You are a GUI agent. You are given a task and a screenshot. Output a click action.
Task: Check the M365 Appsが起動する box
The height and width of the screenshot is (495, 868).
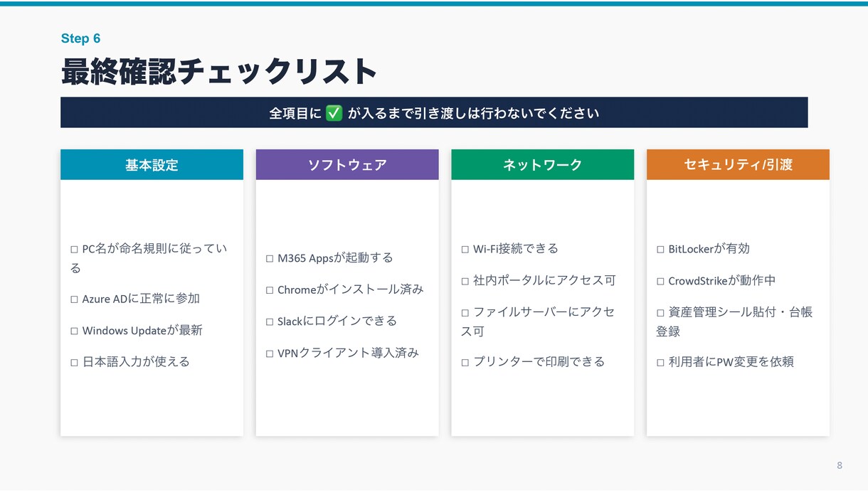click(270, 259)
